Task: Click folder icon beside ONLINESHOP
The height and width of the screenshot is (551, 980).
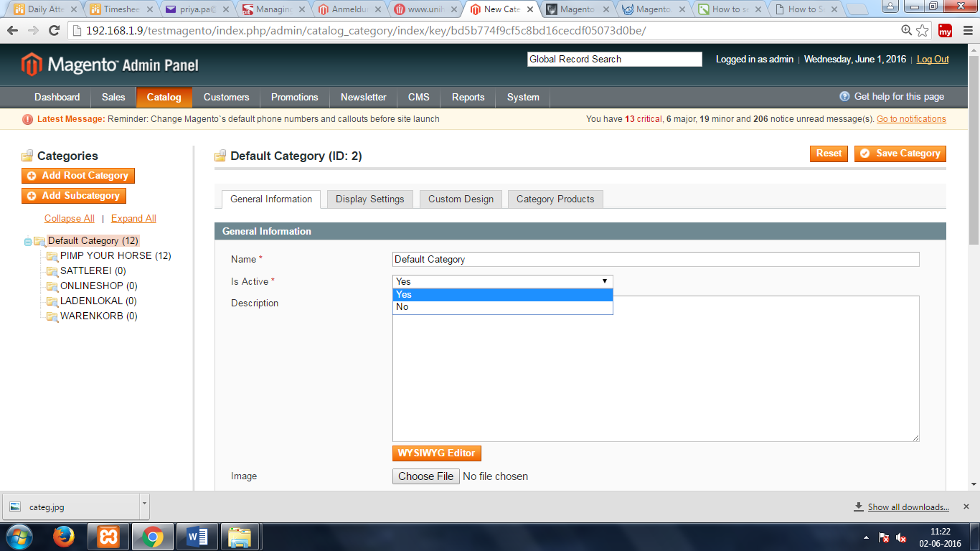Action: (52, 286)
